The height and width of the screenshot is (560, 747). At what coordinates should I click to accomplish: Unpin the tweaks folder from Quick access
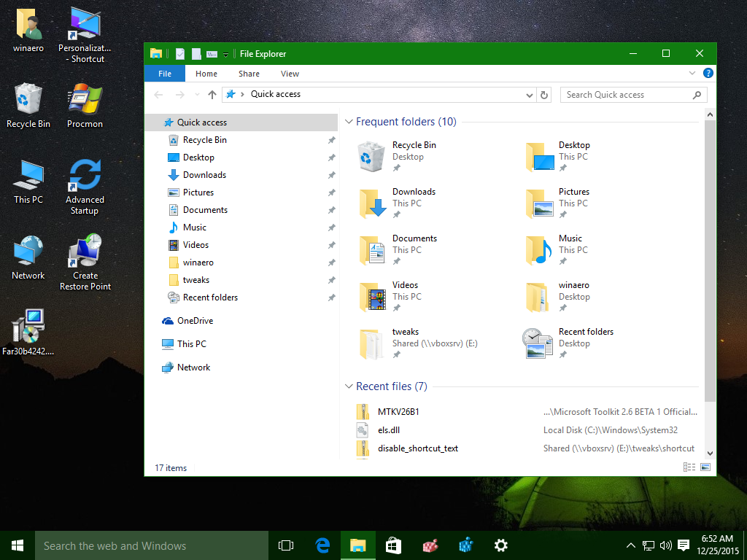tap(332, 279)
